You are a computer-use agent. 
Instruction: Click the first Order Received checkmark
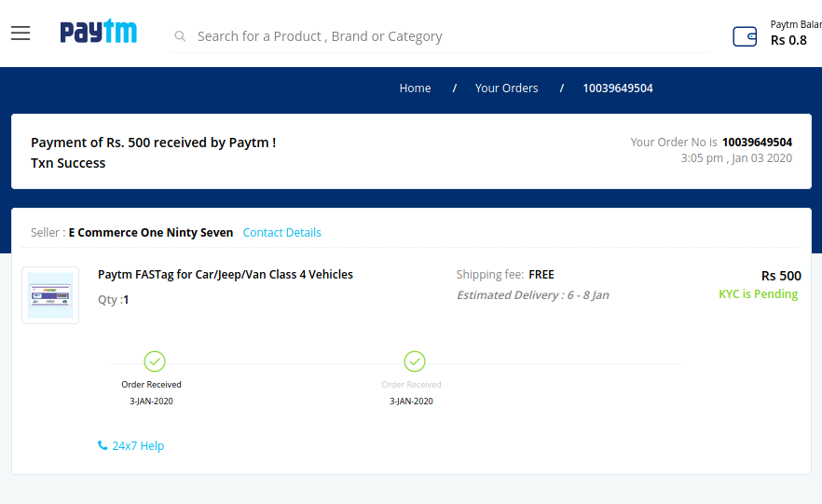point(155,361)
